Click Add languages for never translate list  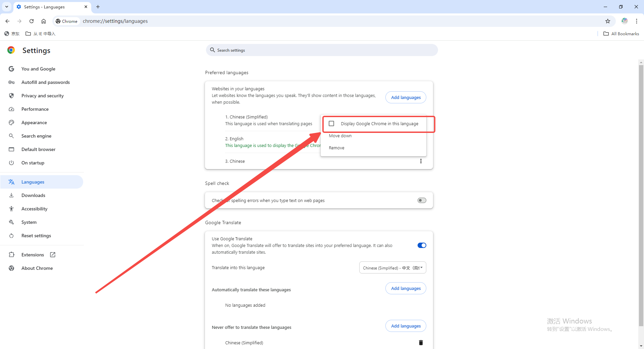click(x=406, y=326)
